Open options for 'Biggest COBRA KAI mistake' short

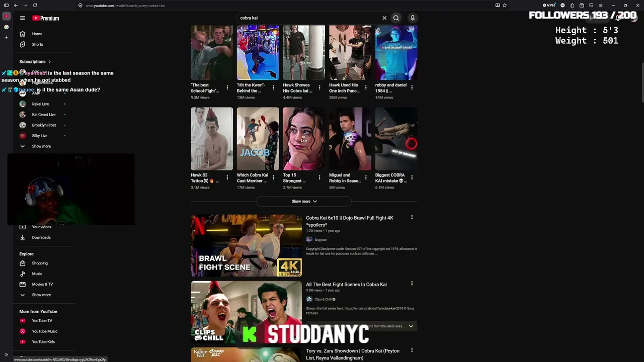pos(412,177)
